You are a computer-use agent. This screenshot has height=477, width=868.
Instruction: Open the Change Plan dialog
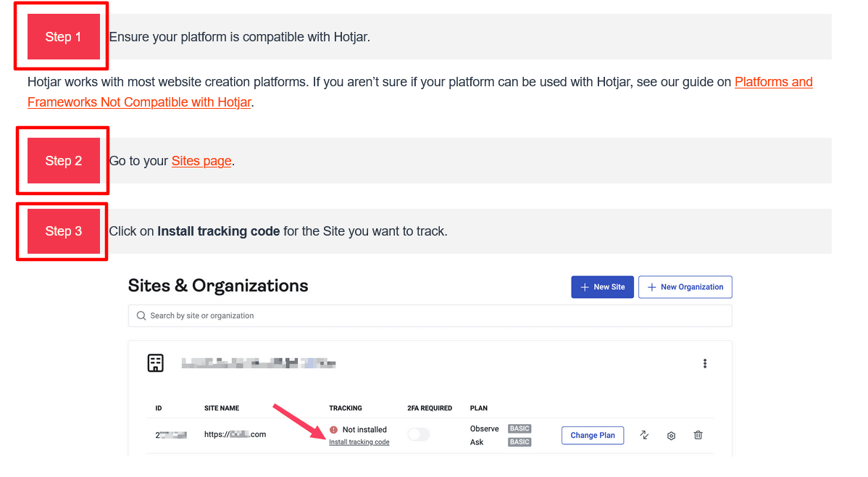[x=592, y=435]
